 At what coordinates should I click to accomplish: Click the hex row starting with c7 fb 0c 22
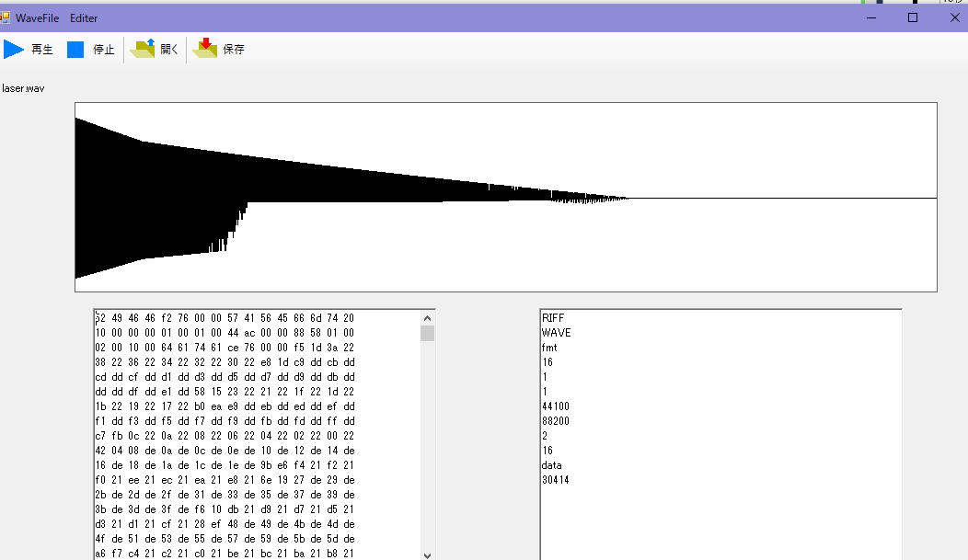pos(225,436)
